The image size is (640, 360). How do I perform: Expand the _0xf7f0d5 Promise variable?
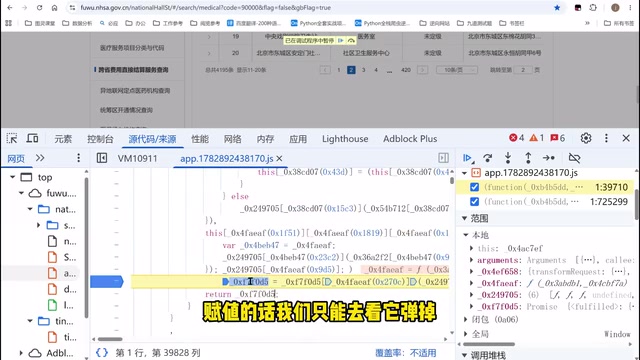tap(471, 307)
